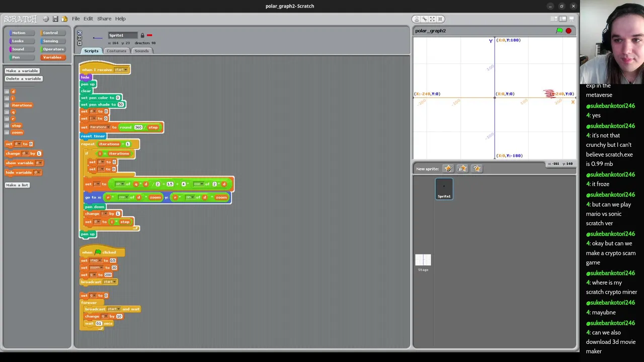Switch to the Costumes tab
This screenshot has width=644, height=362.
click(x=116, y=51)
